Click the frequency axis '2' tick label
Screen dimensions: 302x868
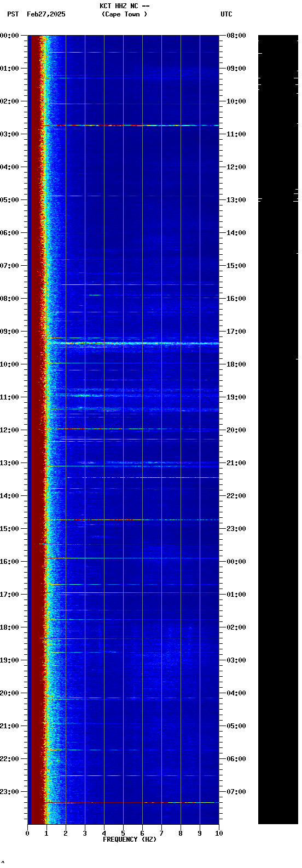tap(66, 833)
